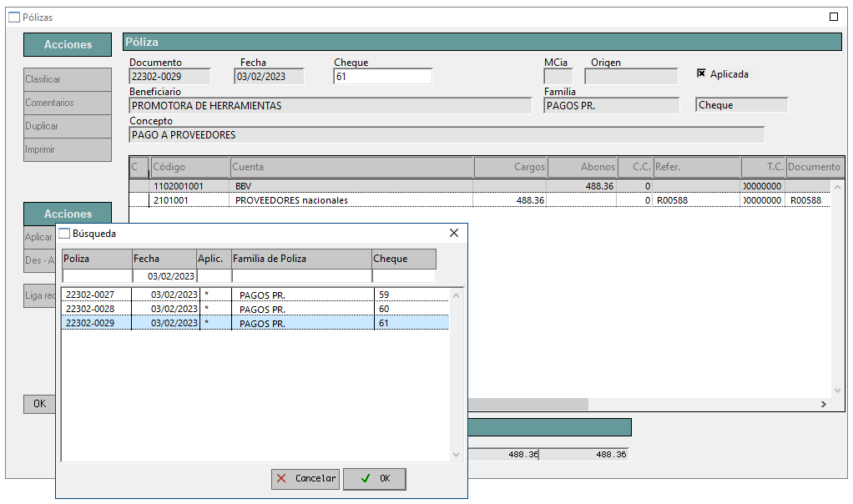This screenshot has height=504, width=853.
Task: Click the Fecha filter field 03/02/2023
Action: [x=164, y=276]
